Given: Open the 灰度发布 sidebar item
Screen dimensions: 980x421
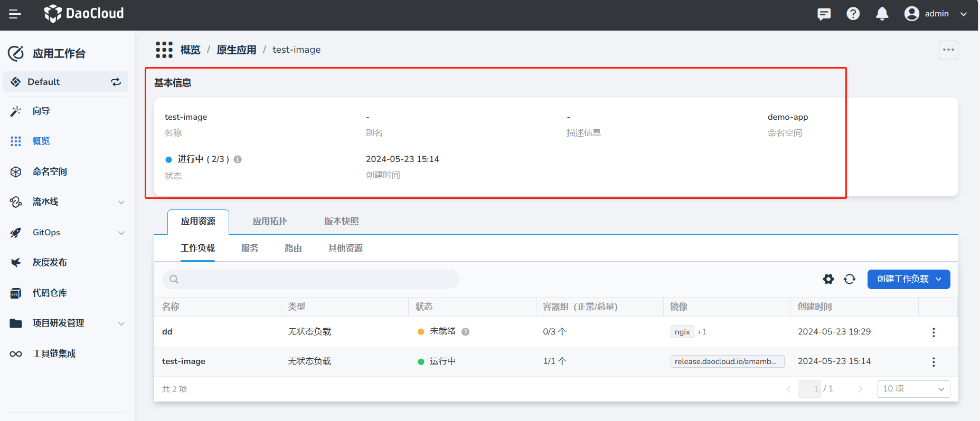Looking at the screenshot, I should tap(50, 263).
